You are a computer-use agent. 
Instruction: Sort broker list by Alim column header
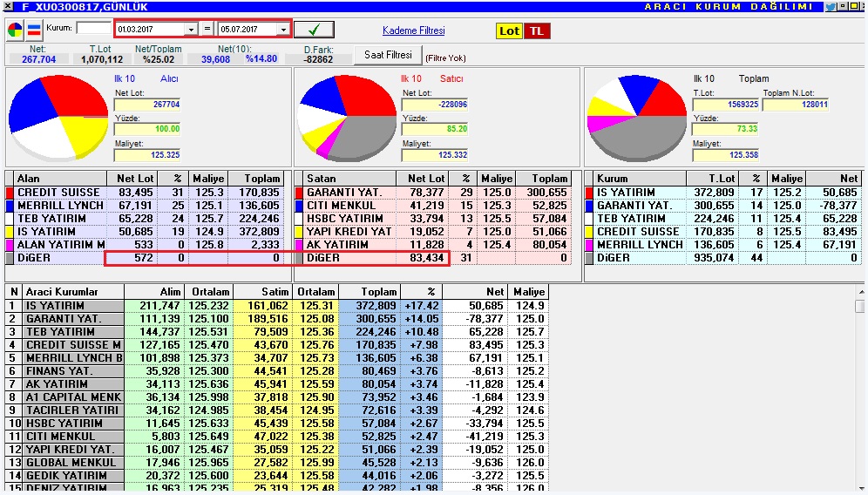click(154, 291)
